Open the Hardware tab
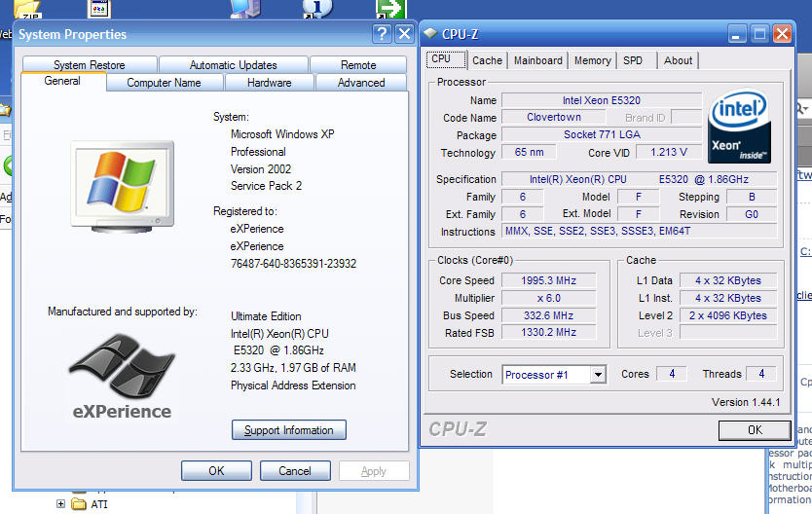This screenshot has height=514, width=812. click(x=270, y=83)
